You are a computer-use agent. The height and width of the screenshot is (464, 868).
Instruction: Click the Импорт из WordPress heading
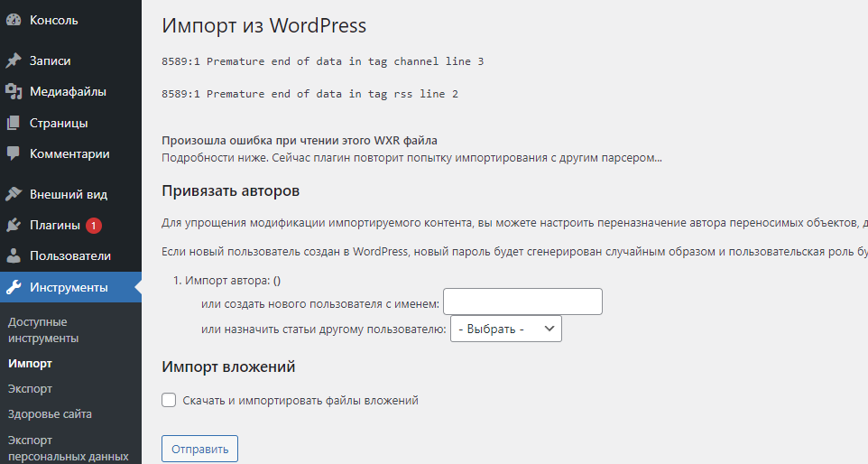pos(264,25)
